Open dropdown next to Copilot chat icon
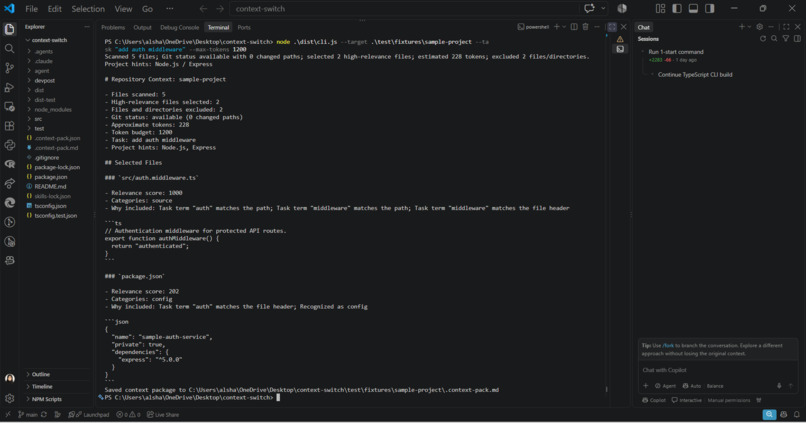 pos(603,8)
